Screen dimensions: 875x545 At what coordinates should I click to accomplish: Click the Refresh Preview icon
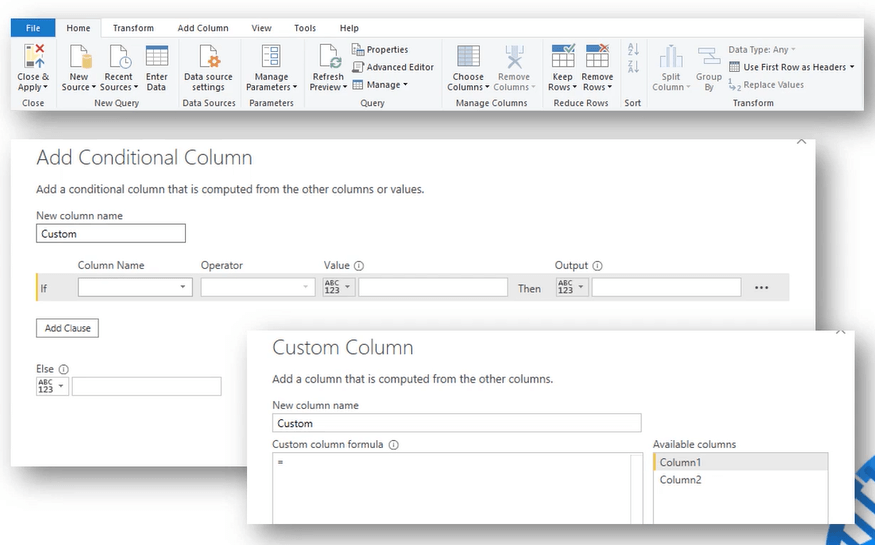point(329,56)
